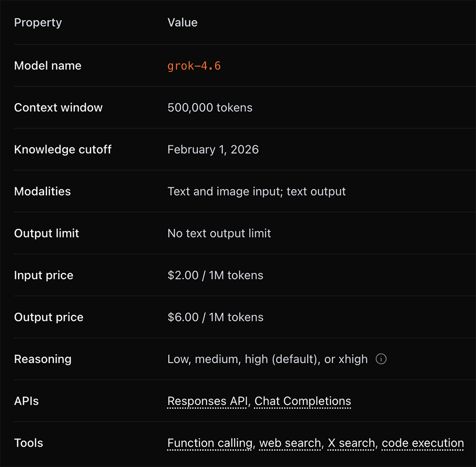476x467 pixels.
Task: Click the Knowledge cutoff row label
Action: [63, 149]
